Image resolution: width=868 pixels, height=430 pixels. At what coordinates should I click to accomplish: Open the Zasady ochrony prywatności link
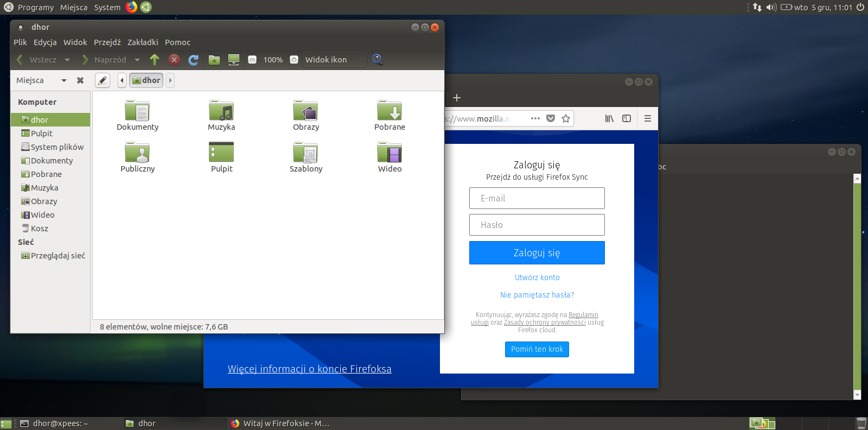[x=545, y=322]
